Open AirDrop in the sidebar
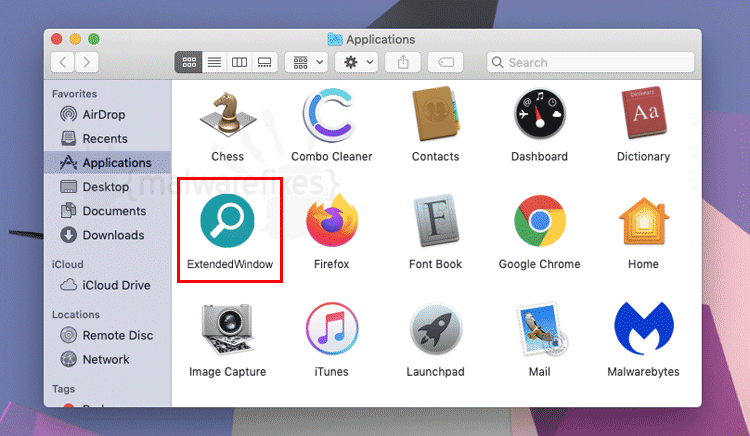 pyautogui.click(x=108, y=114)
